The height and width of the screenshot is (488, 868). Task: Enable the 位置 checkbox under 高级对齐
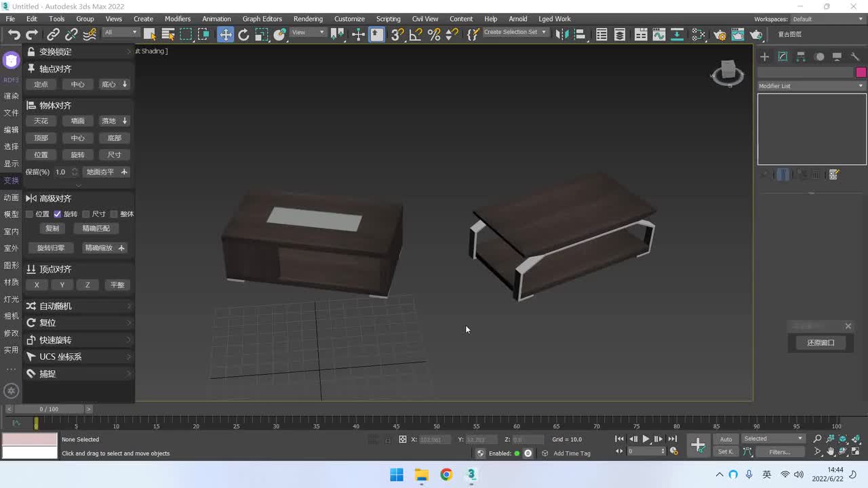(29, 214)
